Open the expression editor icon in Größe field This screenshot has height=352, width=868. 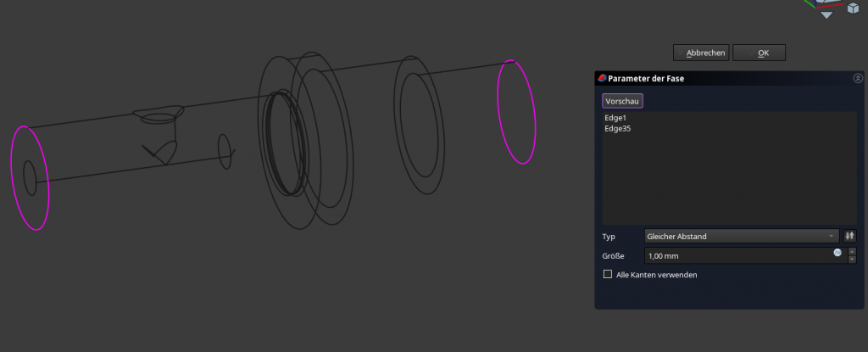pyautogui.click(x=837, y=253)
